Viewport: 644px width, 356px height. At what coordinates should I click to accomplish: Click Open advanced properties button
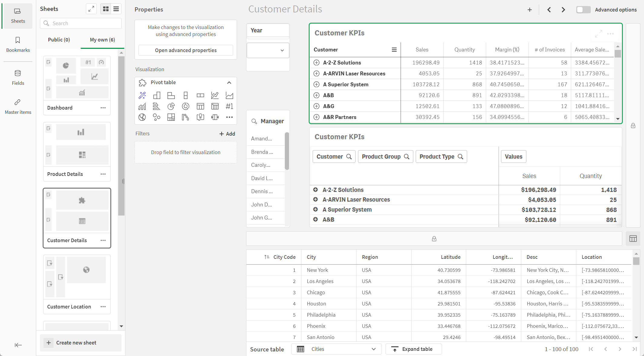point(186,50)
